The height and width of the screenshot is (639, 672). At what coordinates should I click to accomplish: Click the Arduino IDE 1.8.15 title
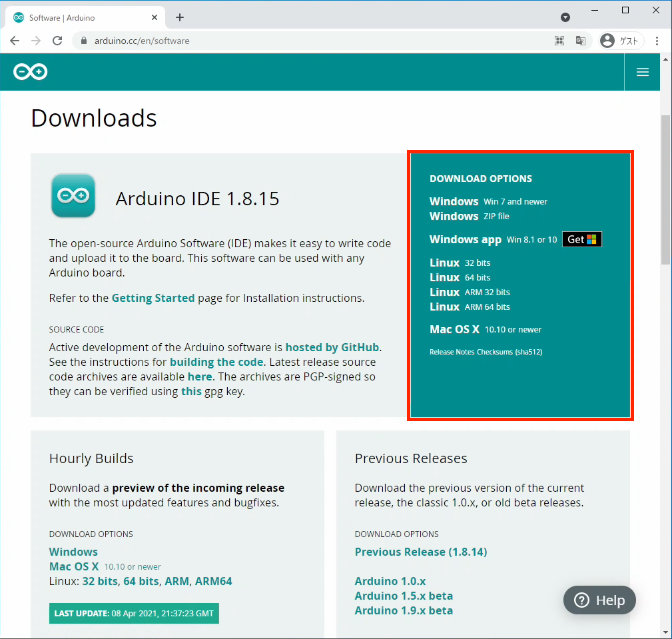click(x=198, y=199)
